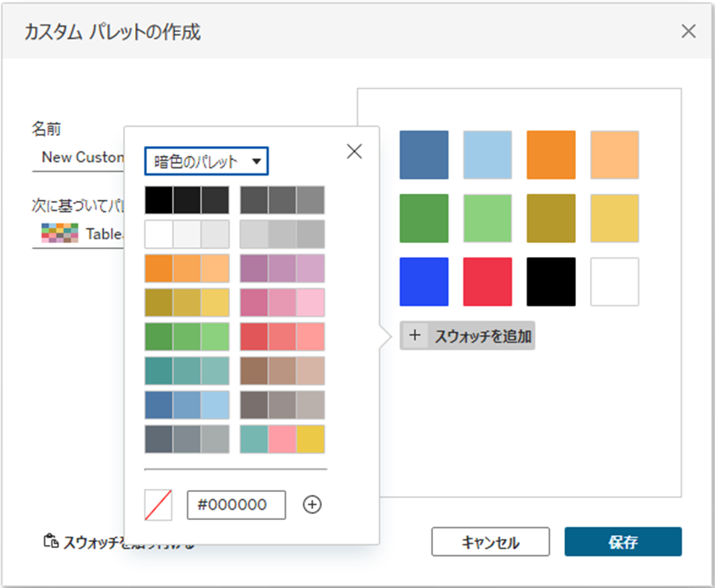Click the スウォッチを追加 button

point(467,336)
